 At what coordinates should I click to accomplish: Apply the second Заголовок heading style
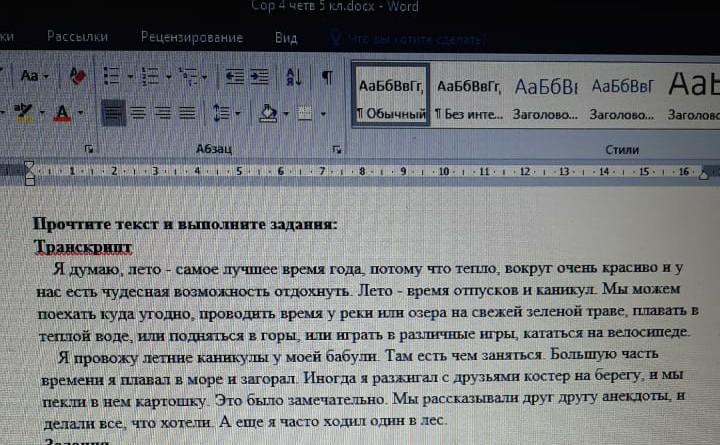(622, 98)
